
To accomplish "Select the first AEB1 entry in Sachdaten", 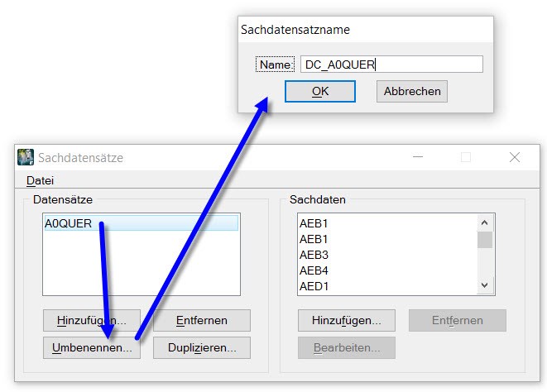I will coord(387,223).
